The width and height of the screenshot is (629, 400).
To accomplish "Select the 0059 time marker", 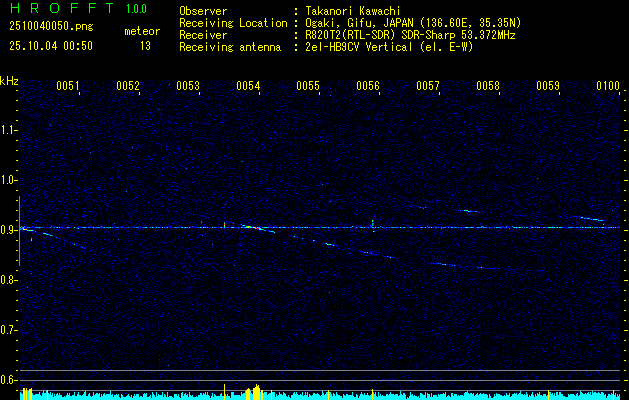I will tap(548, 86).
